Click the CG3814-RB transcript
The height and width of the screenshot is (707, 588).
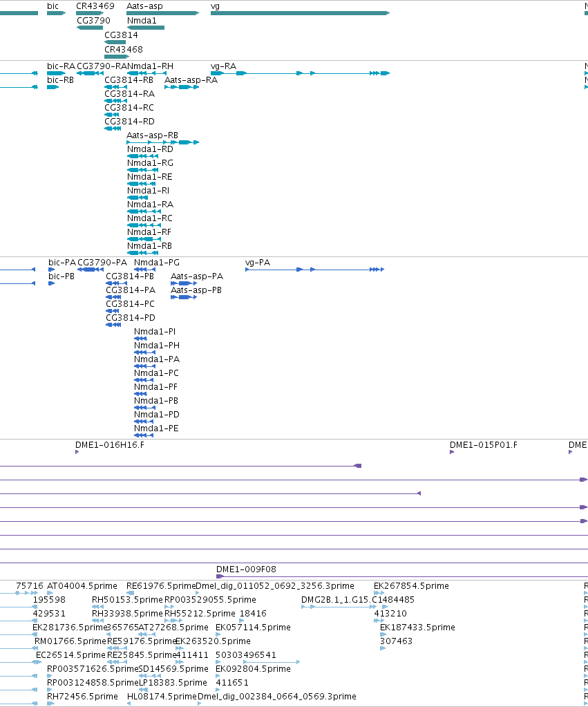point(116,87)
